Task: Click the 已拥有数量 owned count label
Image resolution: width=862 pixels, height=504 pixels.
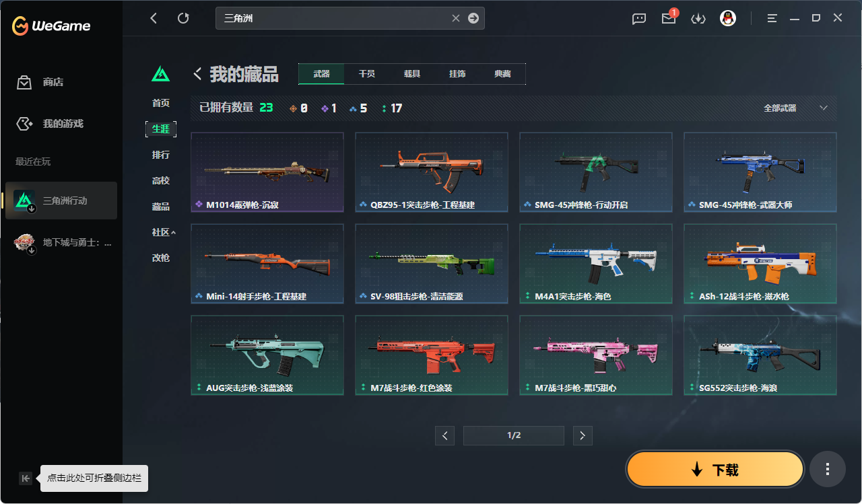Action: click(x=226, y=108)
